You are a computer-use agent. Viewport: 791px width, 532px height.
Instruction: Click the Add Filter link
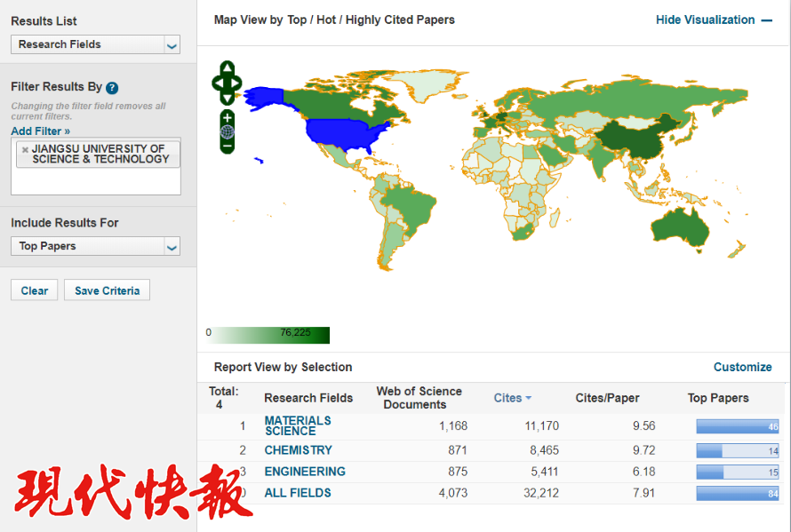pos(40,131)
